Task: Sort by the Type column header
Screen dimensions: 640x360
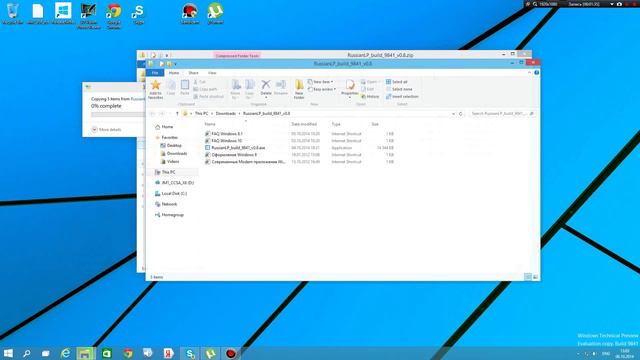Action: coord(336,124)
